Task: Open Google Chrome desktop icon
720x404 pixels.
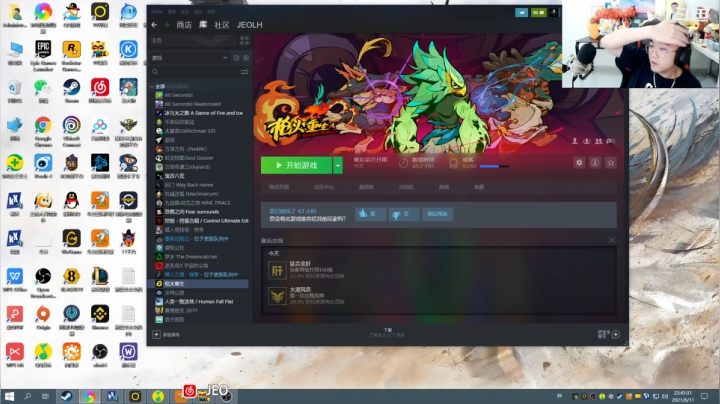Action: pos(43,131)
